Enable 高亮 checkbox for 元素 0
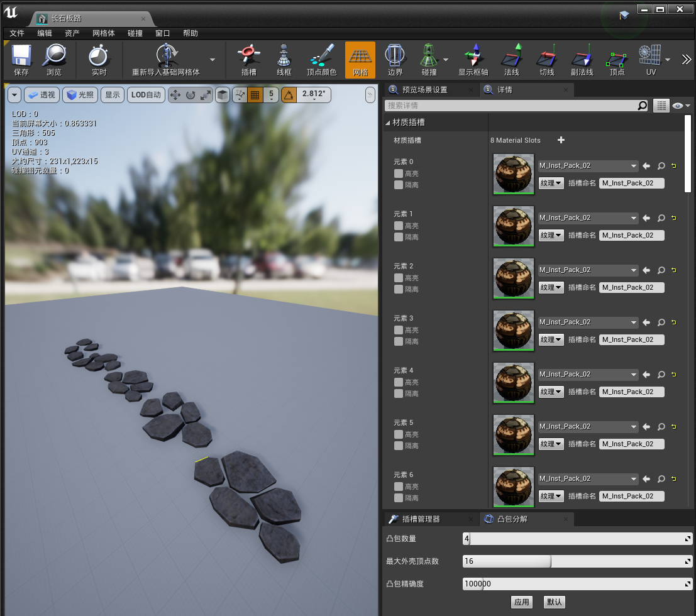 (398, 173)
